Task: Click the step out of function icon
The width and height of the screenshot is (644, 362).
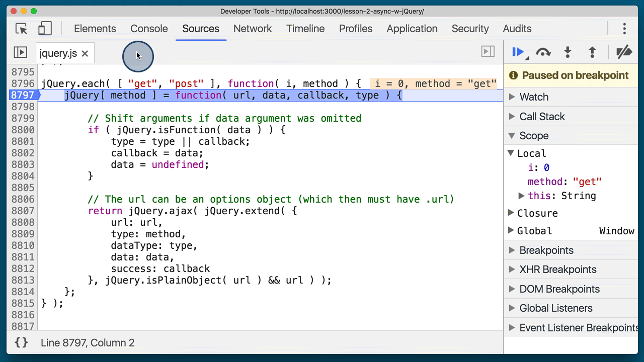Action: coord(592,52)
